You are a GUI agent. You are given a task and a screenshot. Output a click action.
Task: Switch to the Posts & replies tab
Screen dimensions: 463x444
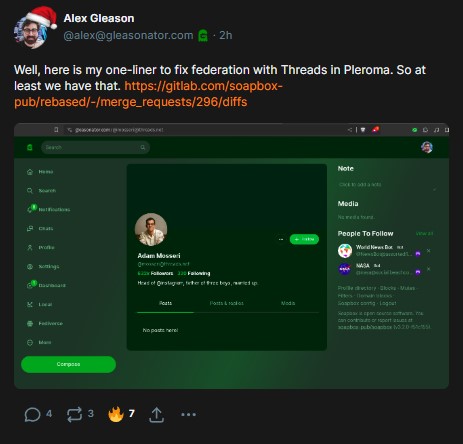coord(227,303)
